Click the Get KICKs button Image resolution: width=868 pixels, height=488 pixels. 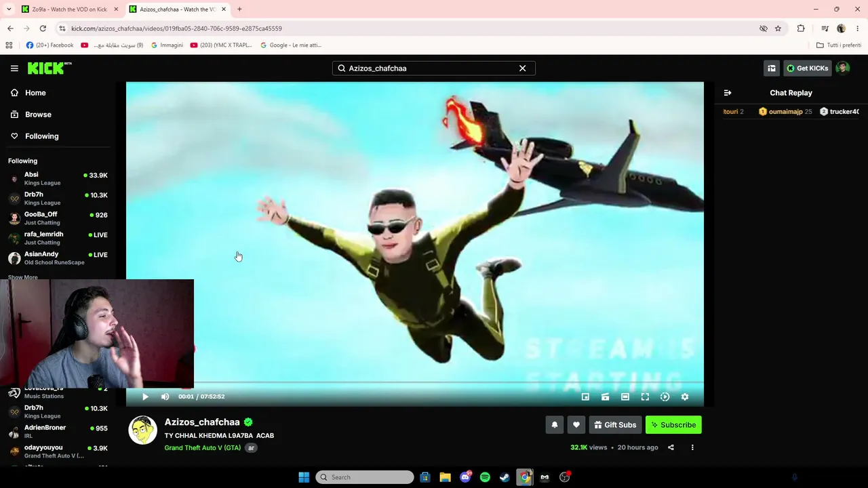click(807, 68)
